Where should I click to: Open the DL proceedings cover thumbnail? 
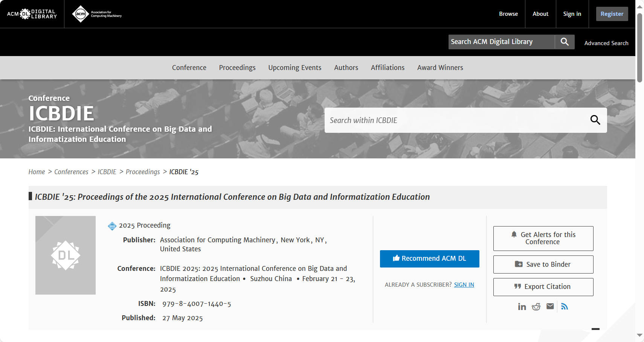[66, 255]
